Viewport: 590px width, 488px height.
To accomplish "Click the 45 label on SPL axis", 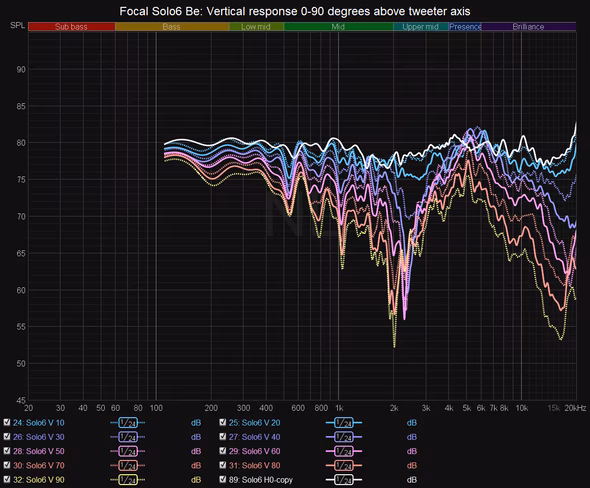I will [x=21, y=400].
